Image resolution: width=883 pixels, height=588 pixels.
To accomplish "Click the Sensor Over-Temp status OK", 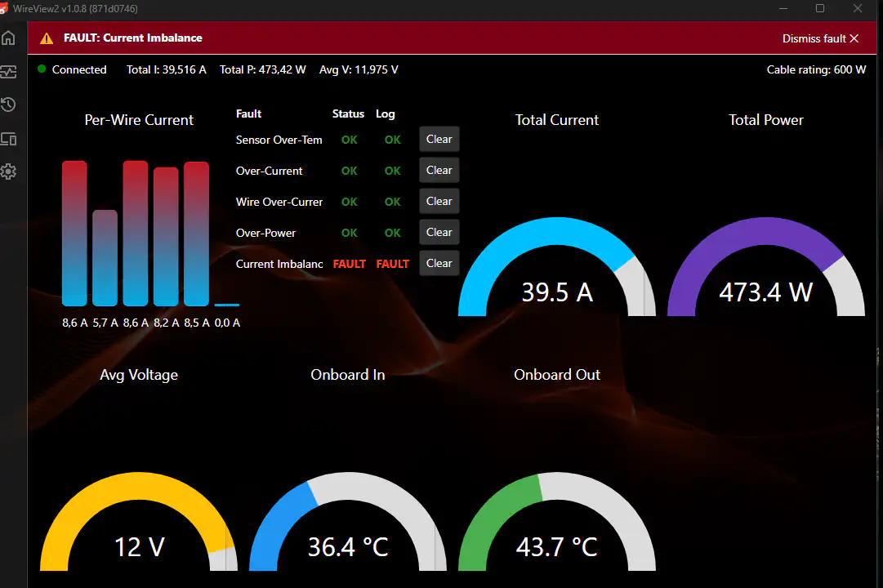I will [349, 140].
